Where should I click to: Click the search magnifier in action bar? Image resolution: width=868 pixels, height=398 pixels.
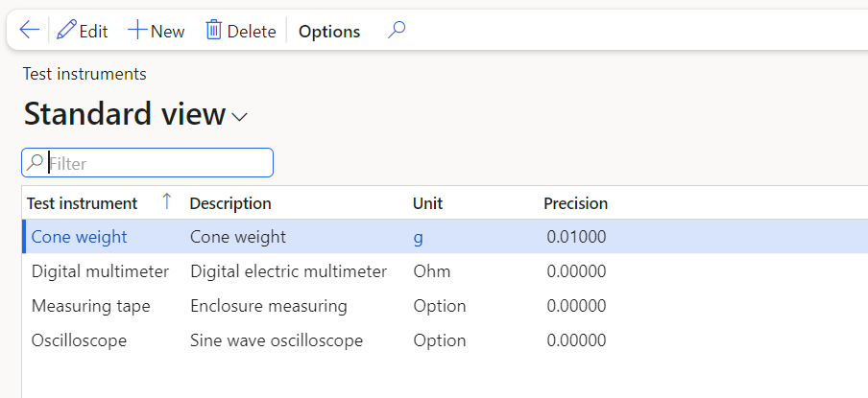(397, 31)
